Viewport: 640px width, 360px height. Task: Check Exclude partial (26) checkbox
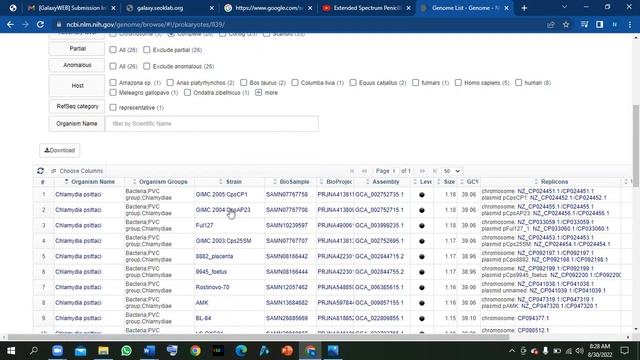click(147, 50)
